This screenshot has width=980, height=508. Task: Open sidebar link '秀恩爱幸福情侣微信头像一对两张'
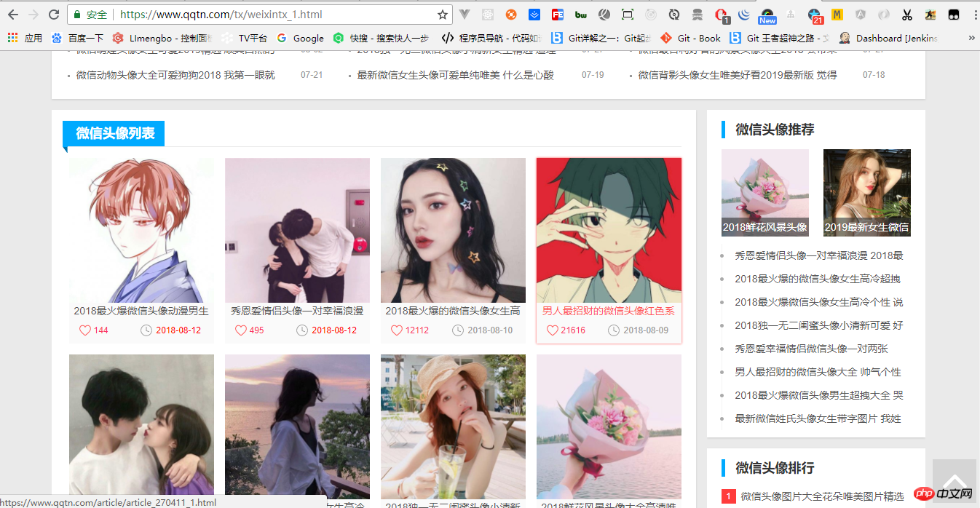[811, 349]
